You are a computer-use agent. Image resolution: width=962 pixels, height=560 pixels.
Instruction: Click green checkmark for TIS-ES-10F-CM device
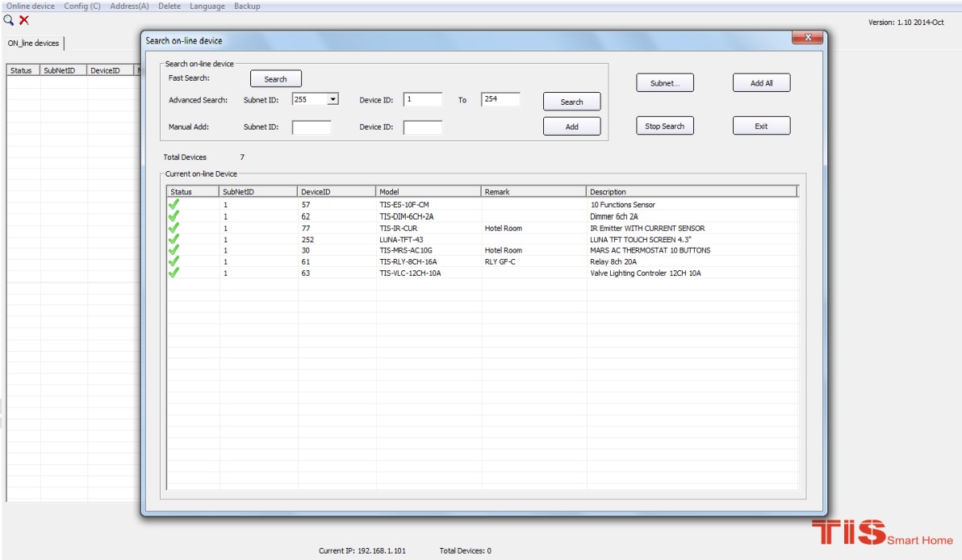(x=174, y=205)
